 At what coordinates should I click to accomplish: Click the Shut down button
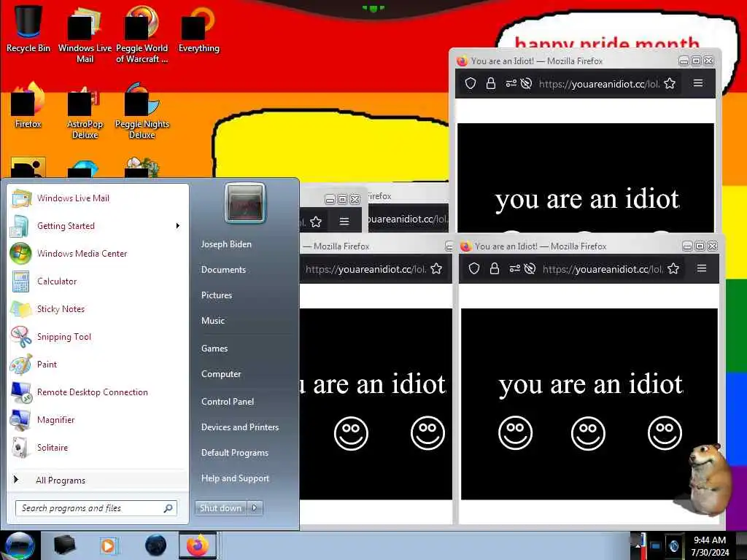[x=220, y=508]
